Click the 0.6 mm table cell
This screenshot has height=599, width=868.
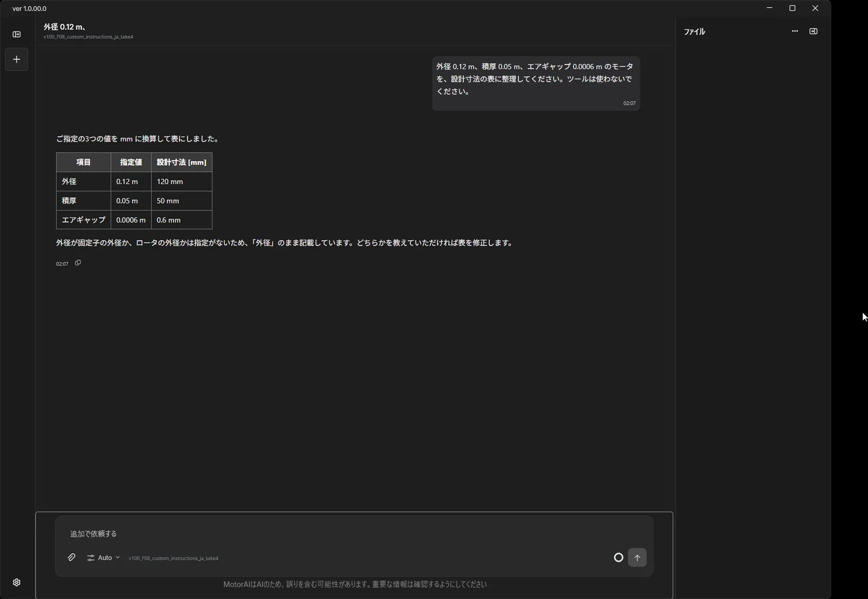pyautogui.click(x=181, y=220)
